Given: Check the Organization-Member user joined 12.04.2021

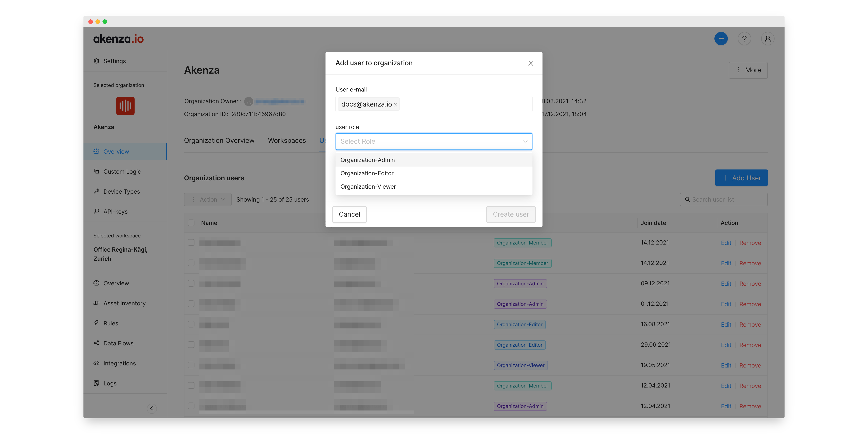Looking at the screenshot, I should 191,385.
